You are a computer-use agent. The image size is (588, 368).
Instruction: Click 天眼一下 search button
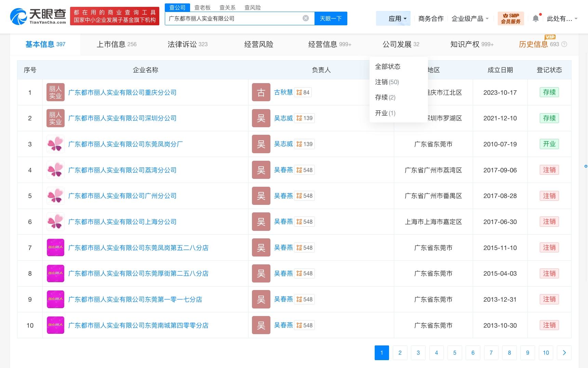pos(331,18)
